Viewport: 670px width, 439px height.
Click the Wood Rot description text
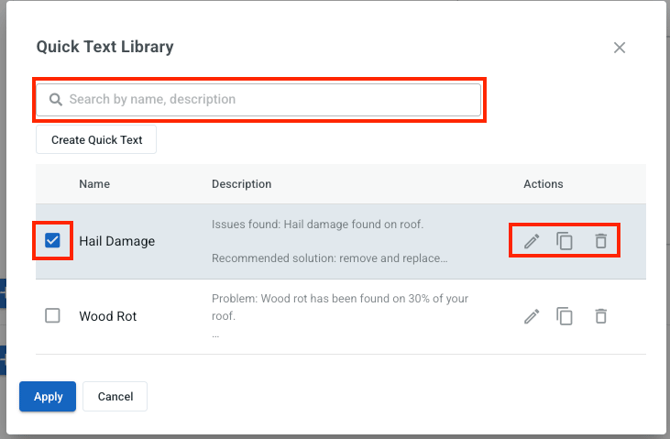tap(340, 307)
